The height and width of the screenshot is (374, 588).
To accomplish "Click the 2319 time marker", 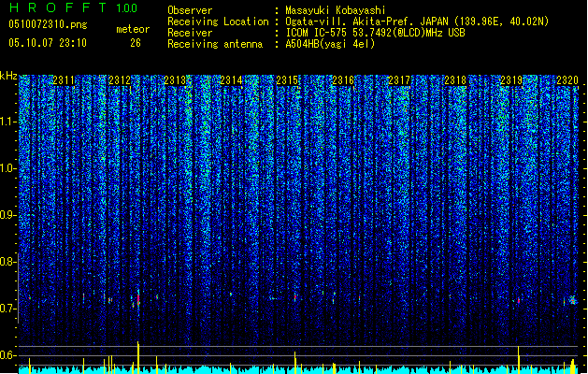I will [511, 80].
